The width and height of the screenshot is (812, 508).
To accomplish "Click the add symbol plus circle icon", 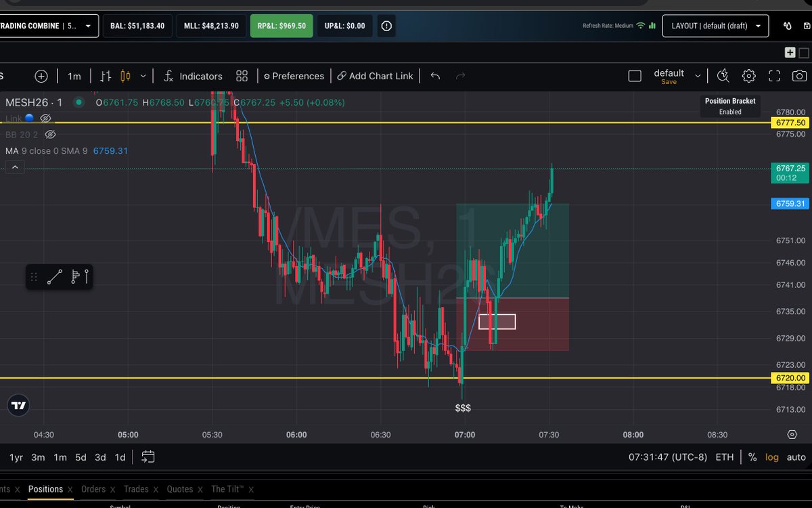I will click(41, 76).
